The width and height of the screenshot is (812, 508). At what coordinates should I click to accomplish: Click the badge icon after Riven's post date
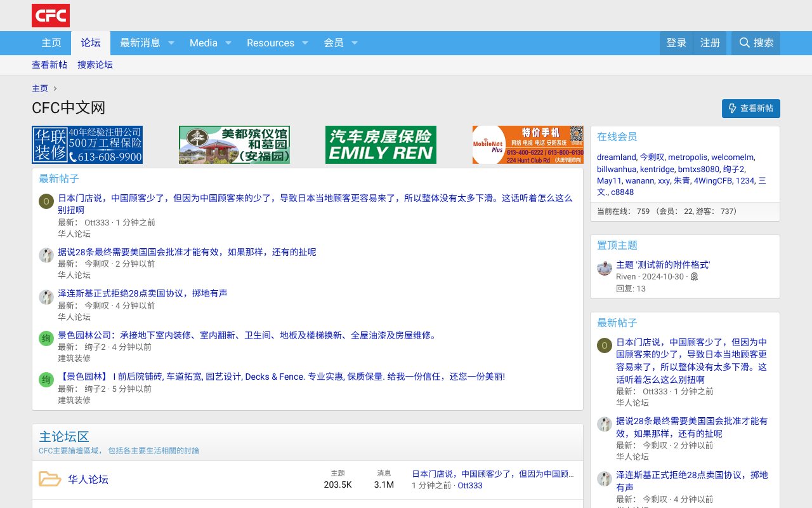pos(694,277)
